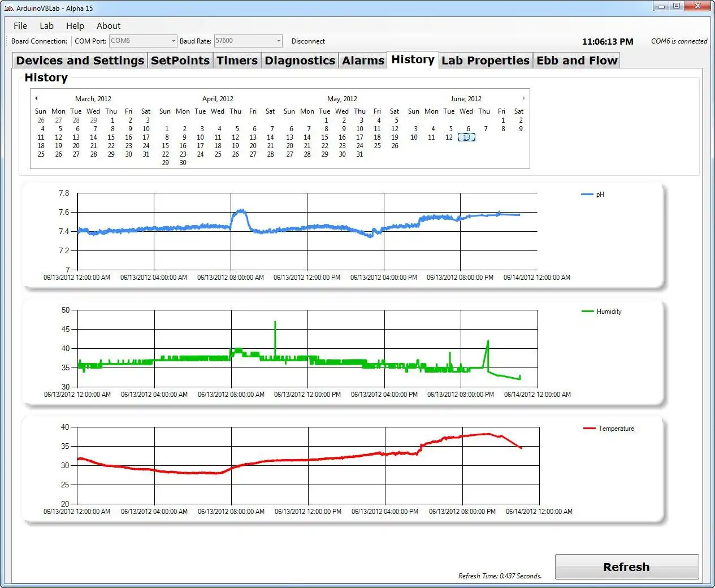The height and width of the screenshot is (588, 715).
Task: Switch to Ebb and Flow tab
Action: (x=577, y=60)
